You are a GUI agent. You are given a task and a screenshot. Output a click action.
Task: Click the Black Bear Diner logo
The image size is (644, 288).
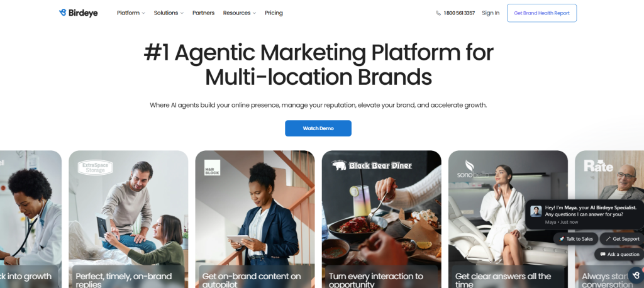(372, 165)
